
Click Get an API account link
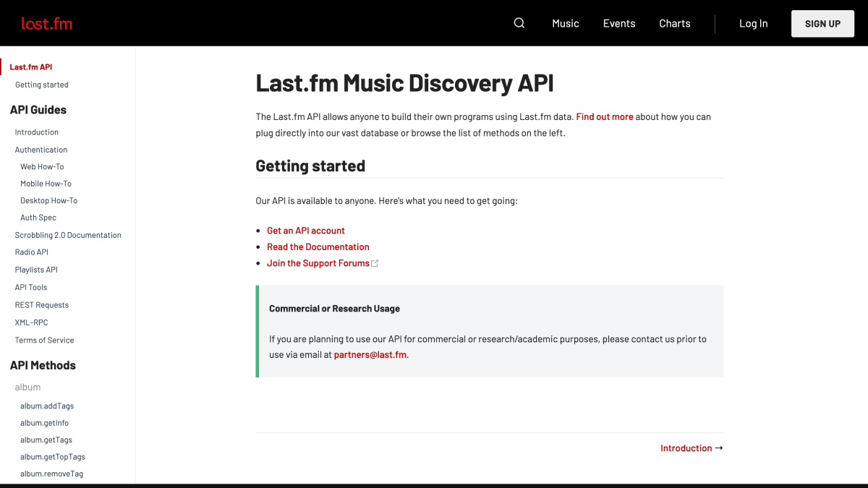point(306,231)
